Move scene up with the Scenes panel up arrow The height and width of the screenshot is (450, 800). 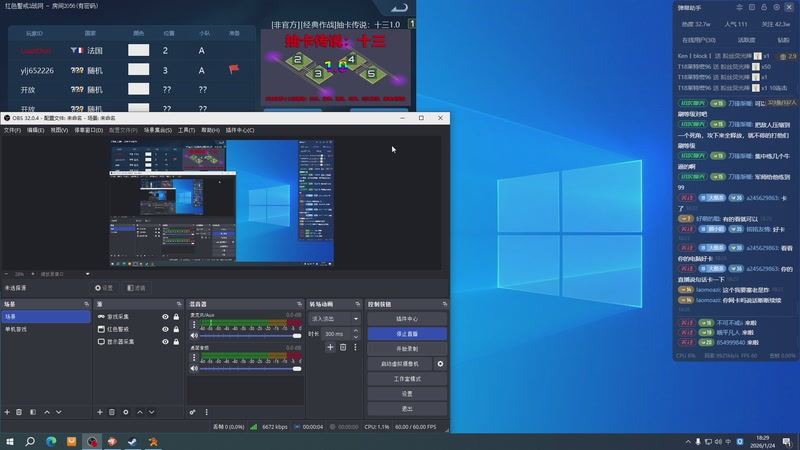(47, 412)
